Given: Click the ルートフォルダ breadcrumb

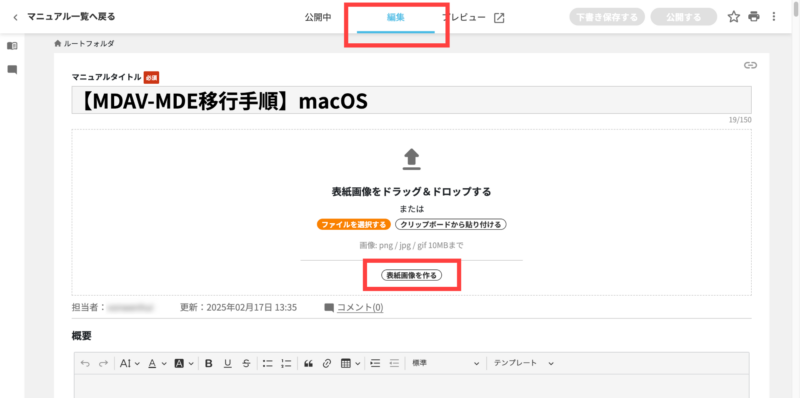Looking at the screenshot, I should [x=84, y=43].
